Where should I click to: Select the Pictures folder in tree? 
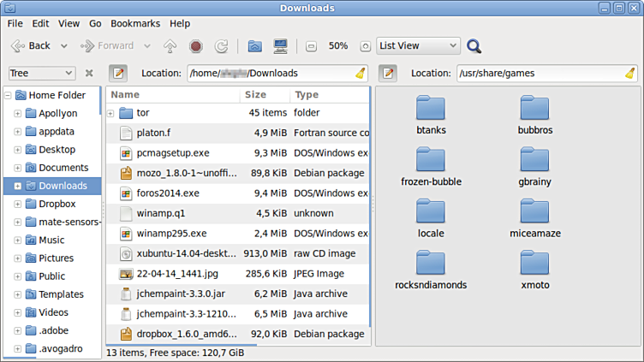coord(56,258)
